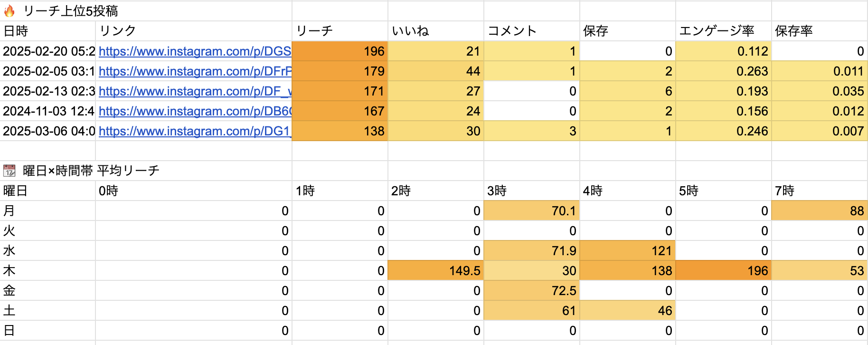This screenshot has height=345, width=868.
Task: Follow the Instagram link for the 2025-02-13 post
Action: tap(195, 91)
